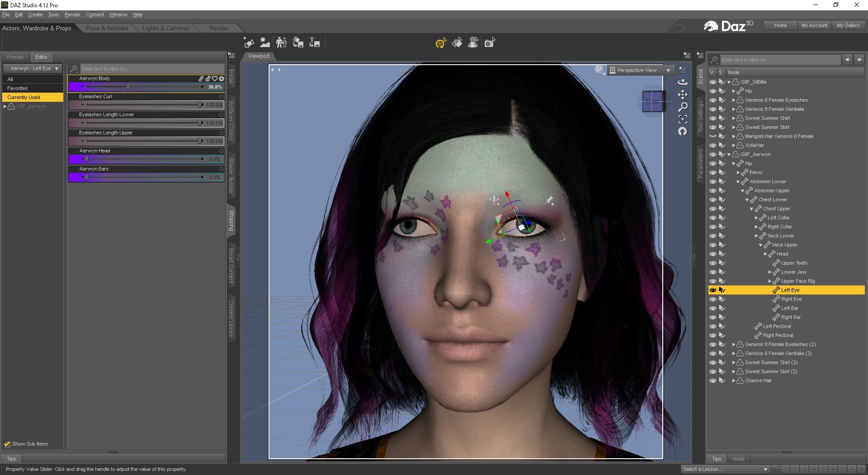Viewport: 868px width, 475px height.
Task: Expand the Genesis 8 Female Eyelashes node
Action: click(733, 100)
